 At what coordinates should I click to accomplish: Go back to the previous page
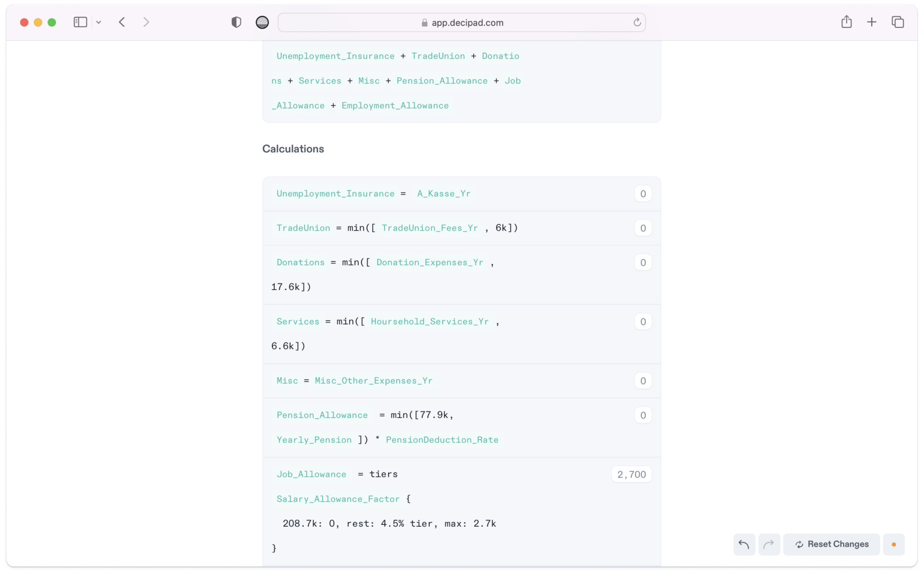click(x=122, y=22)
